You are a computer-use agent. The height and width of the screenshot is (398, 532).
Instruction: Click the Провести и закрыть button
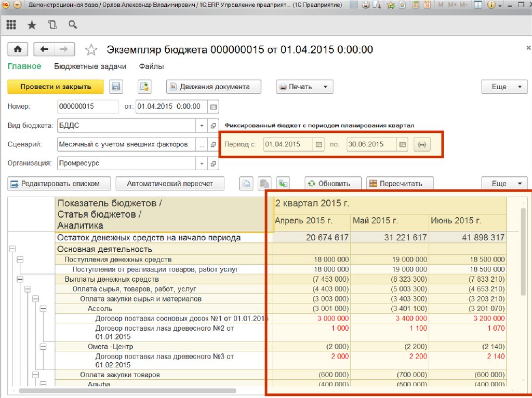click(56, 87)
